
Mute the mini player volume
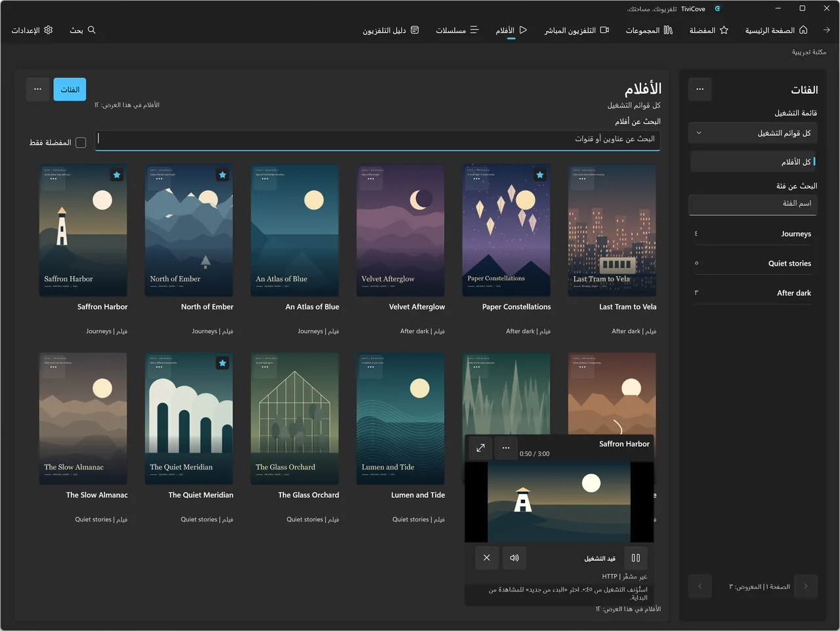click(514, 558)
